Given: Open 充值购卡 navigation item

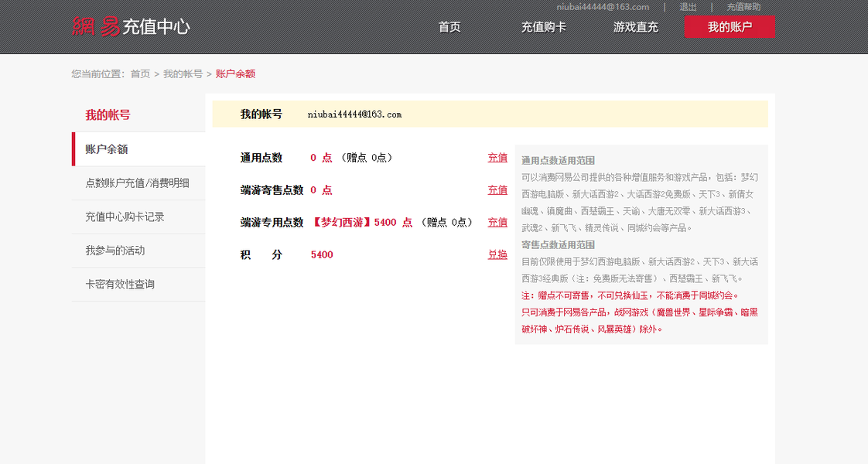Looking at the screenshot, I should (543, 27).
